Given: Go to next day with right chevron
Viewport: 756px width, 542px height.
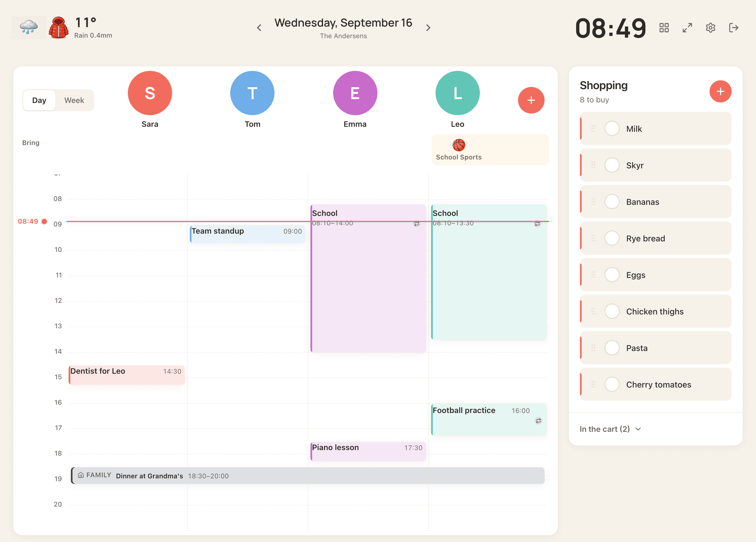Looking at the screenshot, I should point(428,28).
